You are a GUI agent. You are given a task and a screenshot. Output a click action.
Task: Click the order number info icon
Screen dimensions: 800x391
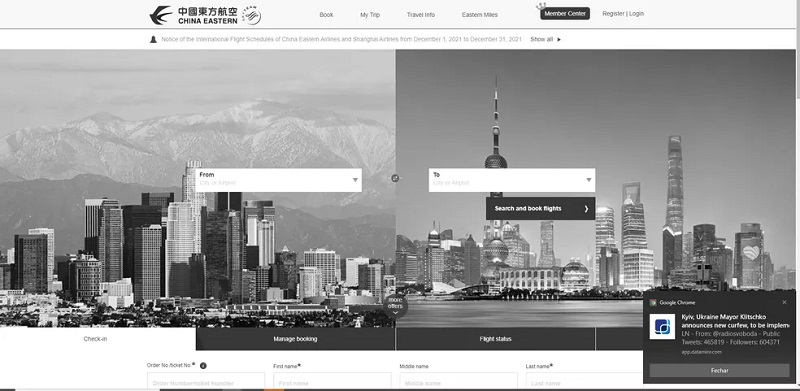tap(203, 365)
